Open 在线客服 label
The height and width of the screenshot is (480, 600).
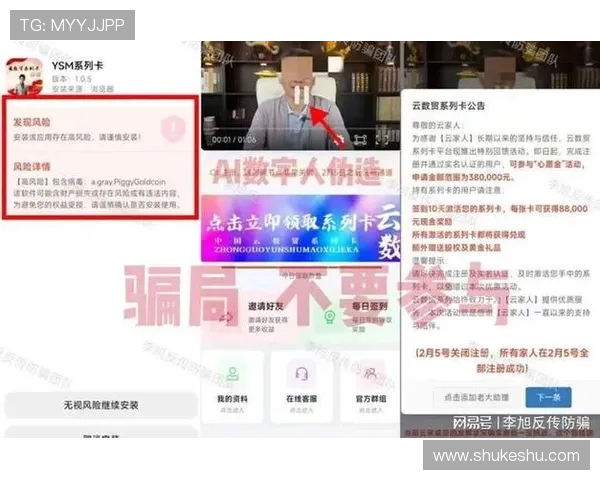pyautogui.click(x=302, y=399)
